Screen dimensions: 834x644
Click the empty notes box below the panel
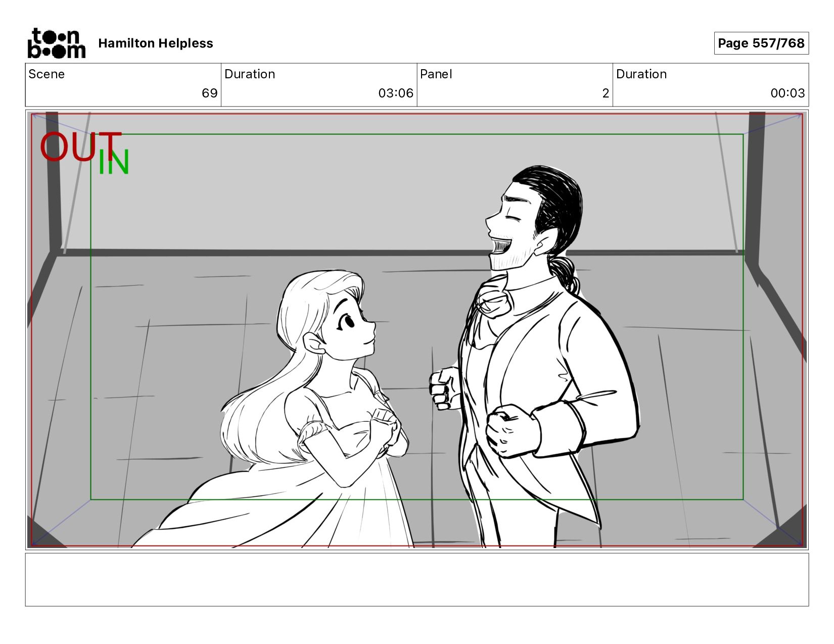coord(417,579)
